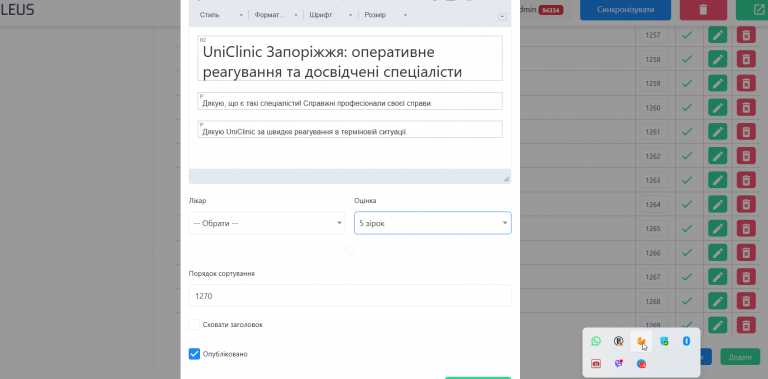This screenshot has height=379, width=768.
Task: Check the Сховати заголовок checkbox
Action: click(194, 325)
